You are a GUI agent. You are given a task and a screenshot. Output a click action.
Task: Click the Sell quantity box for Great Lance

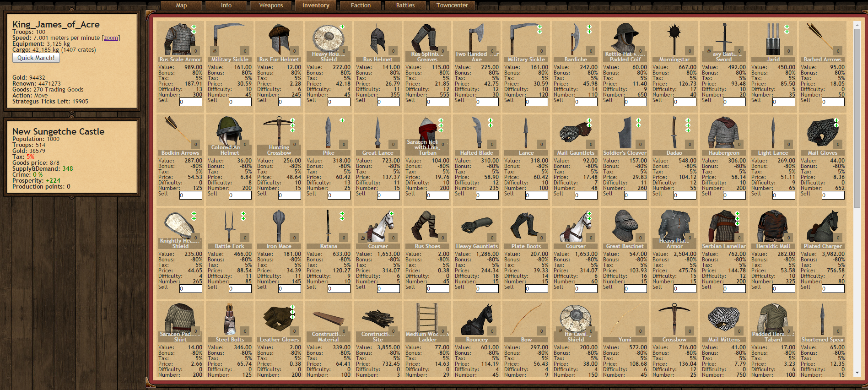tap(388, 195)
